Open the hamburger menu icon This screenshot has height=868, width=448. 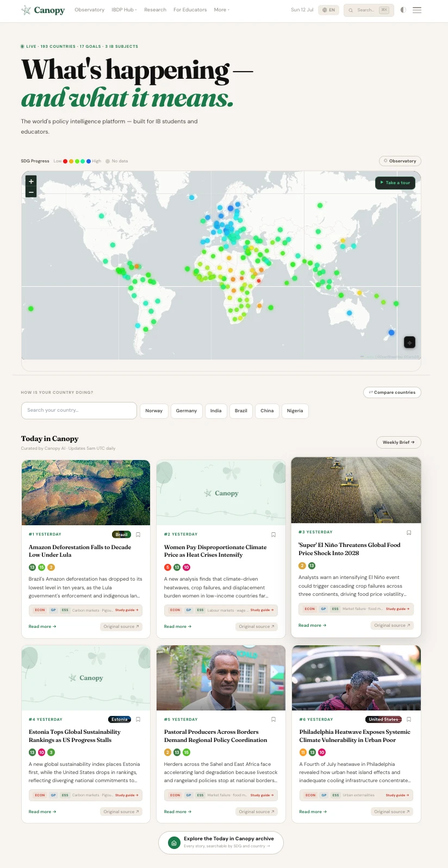coord(417,10)
